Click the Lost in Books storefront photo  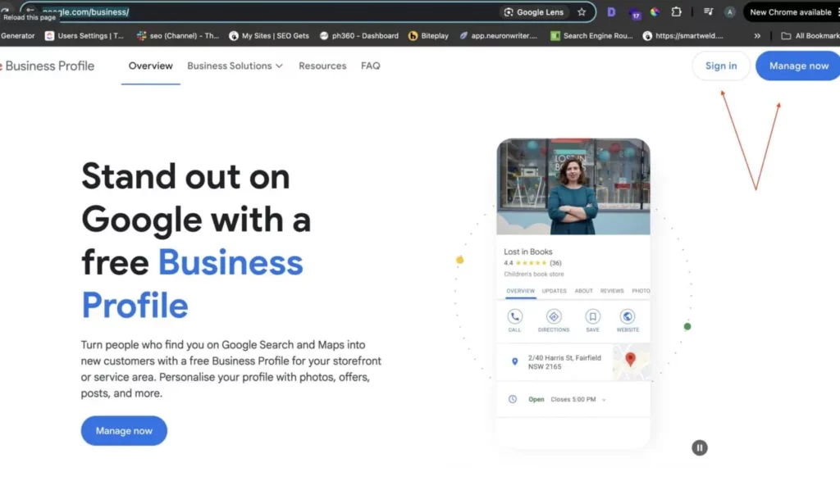(x=573, y=187)
